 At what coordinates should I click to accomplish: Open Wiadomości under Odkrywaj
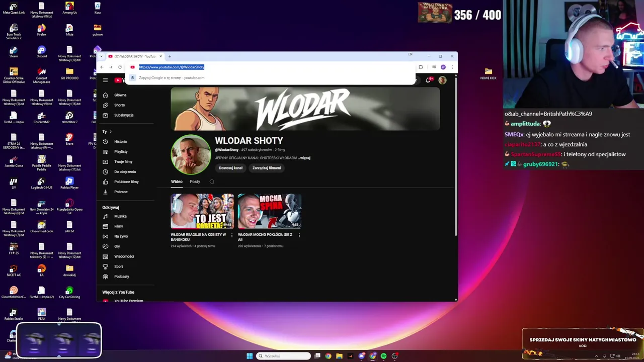pyautogui.click(x=125, y=256)
